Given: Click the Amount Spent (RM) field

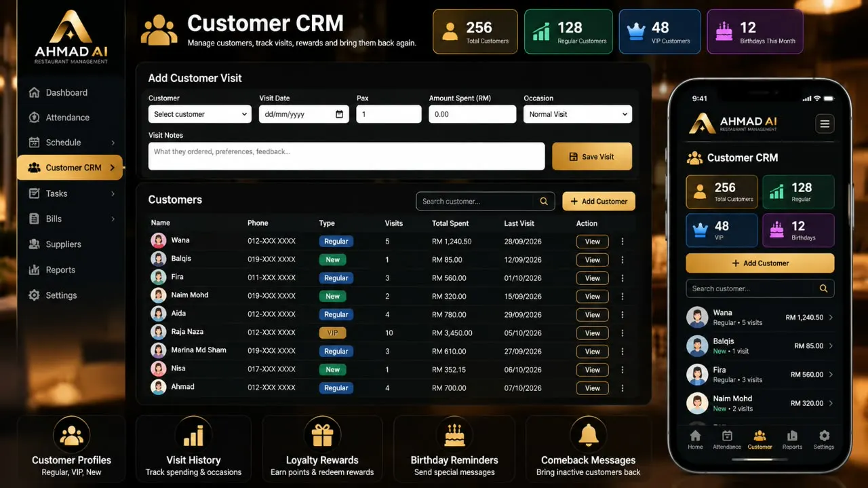Looking at the screenshot, I should click(x=473, y=114).
